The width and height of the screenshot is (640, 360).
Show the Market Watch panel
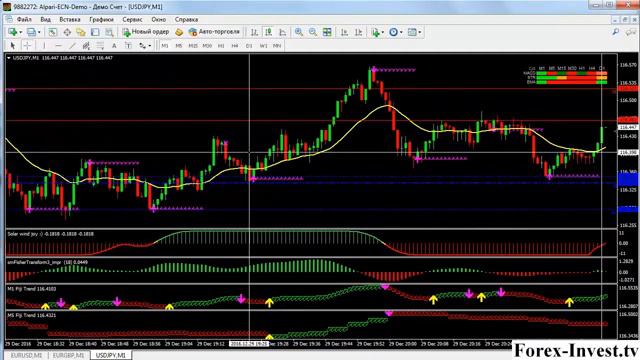[53, 32]
